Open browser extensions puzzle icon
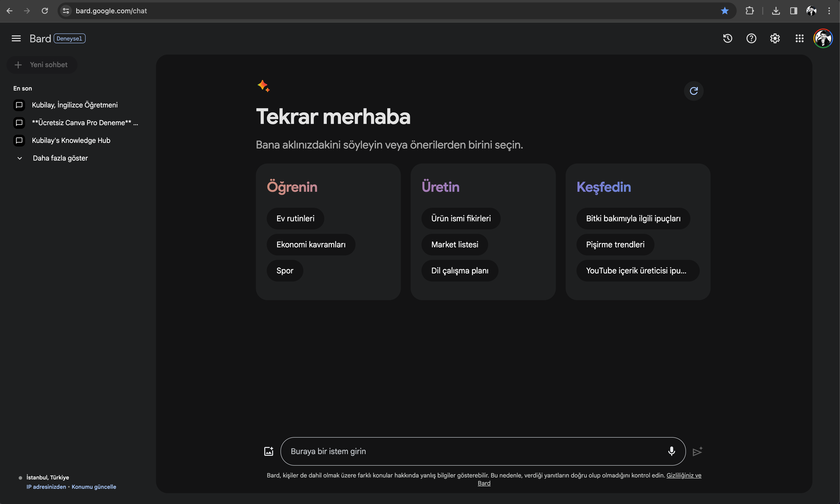This screenshot has height=504, width=840. pos(750,11)
